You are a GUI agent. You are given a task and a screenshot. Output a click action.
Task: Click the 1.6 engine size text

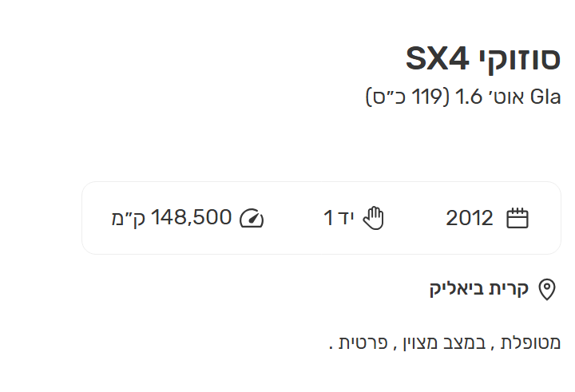469,97
